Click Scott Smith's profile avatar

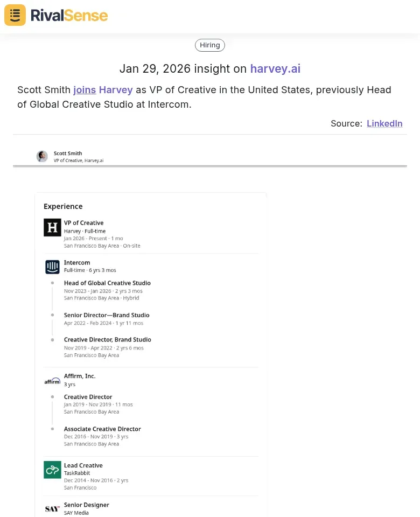coord(42,156)
